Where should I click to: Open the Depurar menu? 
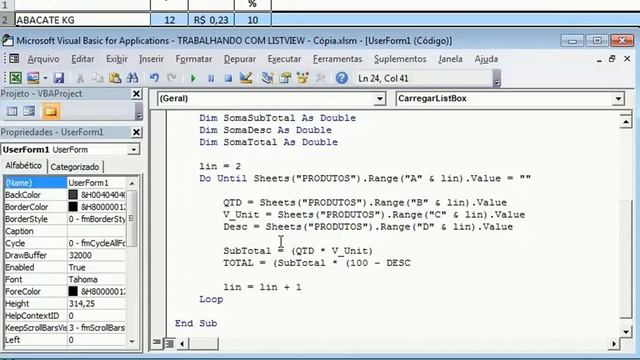[x=240, y=59]
